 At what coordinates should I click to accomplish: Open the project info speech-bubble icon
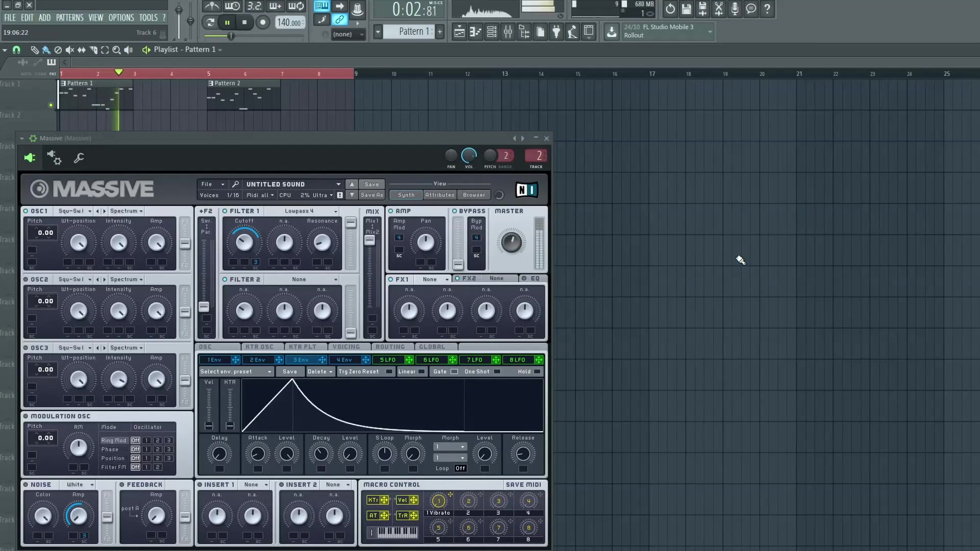[751, 9]
